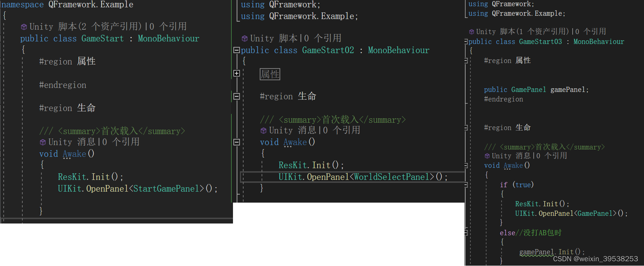Click 'using QFramework.Example;' in middle editor
This screenshot has width=644, height=266.
pyautogui.click(x=299, y=16)
